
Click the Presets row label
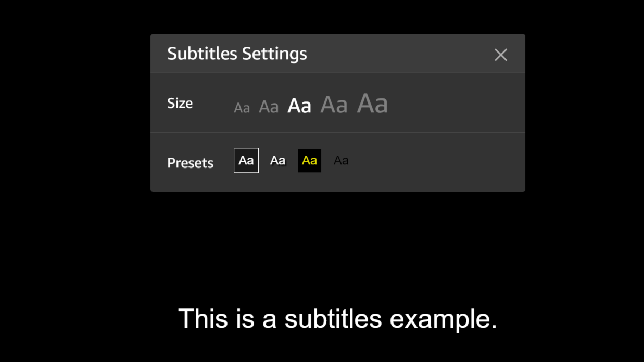191,163
